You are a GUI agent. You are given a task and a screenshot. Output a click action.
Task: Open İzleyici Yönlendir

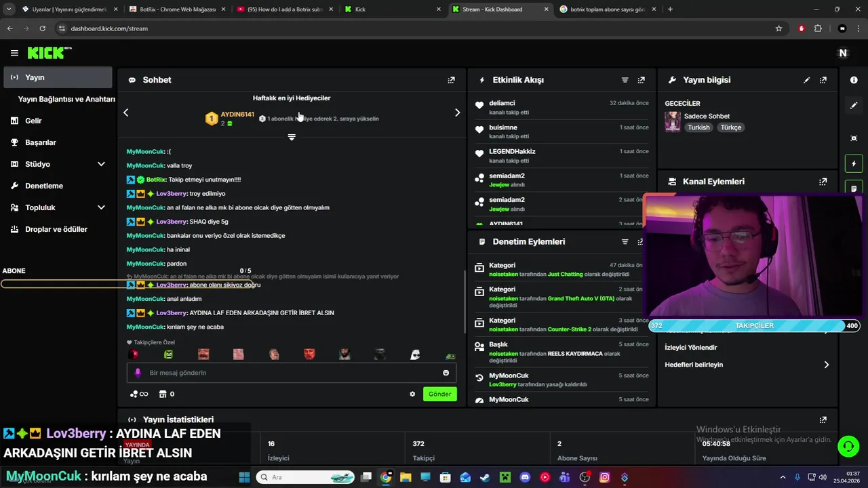[x=691, y=347]
